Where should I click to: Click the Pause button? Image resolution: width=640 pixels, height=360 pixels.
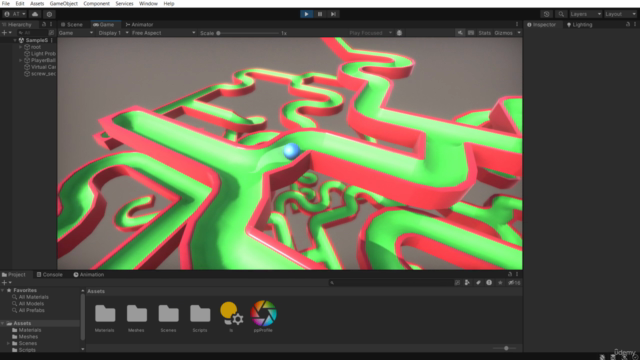point(320,14)
